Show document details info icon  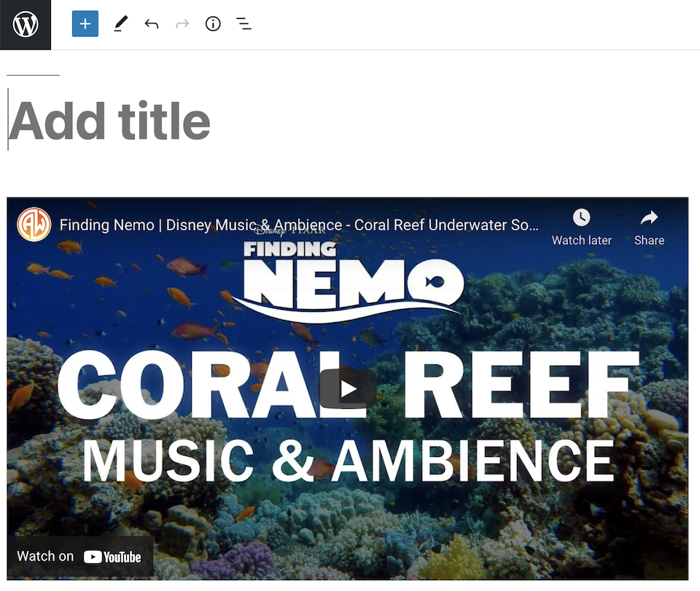tap(213, 24)
